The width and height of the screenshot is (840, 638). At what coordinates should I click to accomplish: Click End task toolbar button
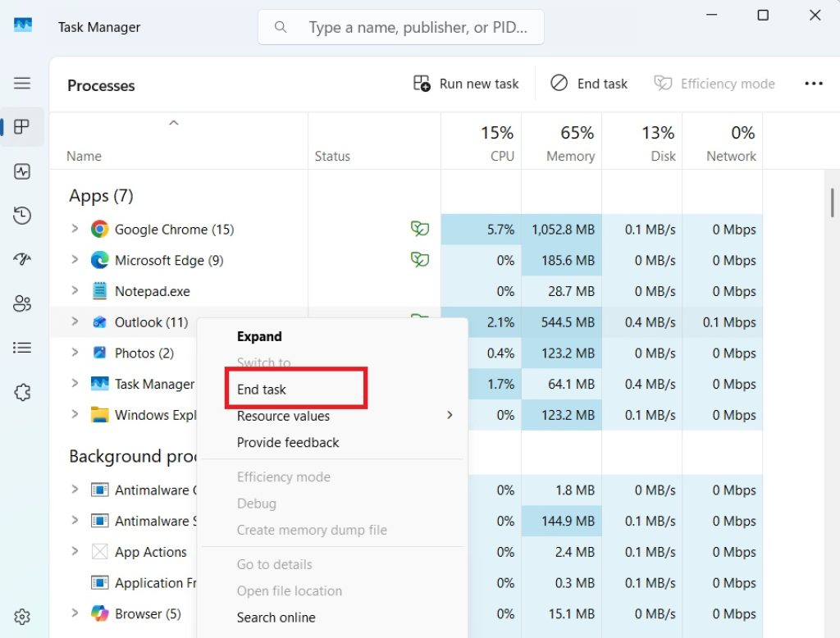coord(589,84)
